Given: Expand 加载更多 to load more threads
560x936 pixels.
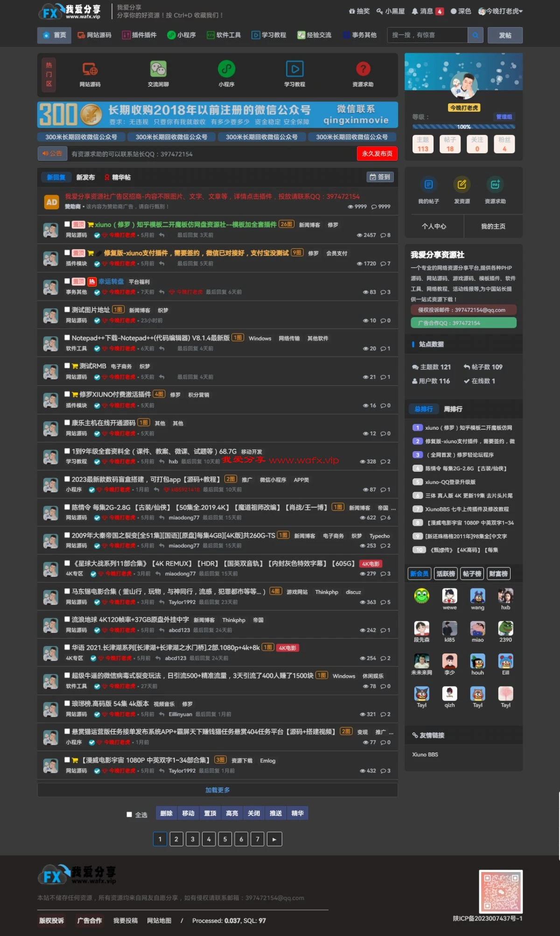Looking at the screenshot, I should (217, 790).
